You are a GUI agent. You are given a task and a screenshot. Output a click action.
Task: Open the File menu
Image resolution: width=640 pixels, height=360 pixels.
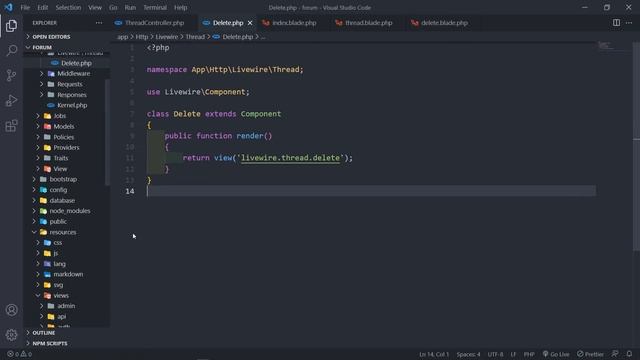coord(25,7)
